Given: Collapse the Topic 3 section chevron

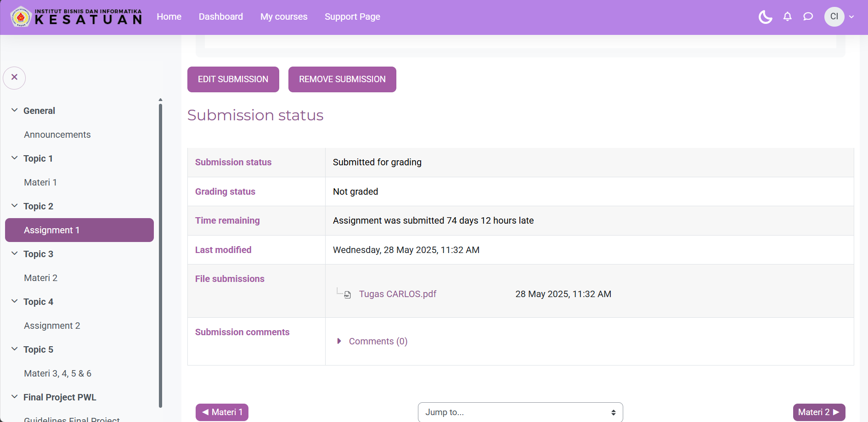Looking at the screenshot, I should (x=15, y=254).
